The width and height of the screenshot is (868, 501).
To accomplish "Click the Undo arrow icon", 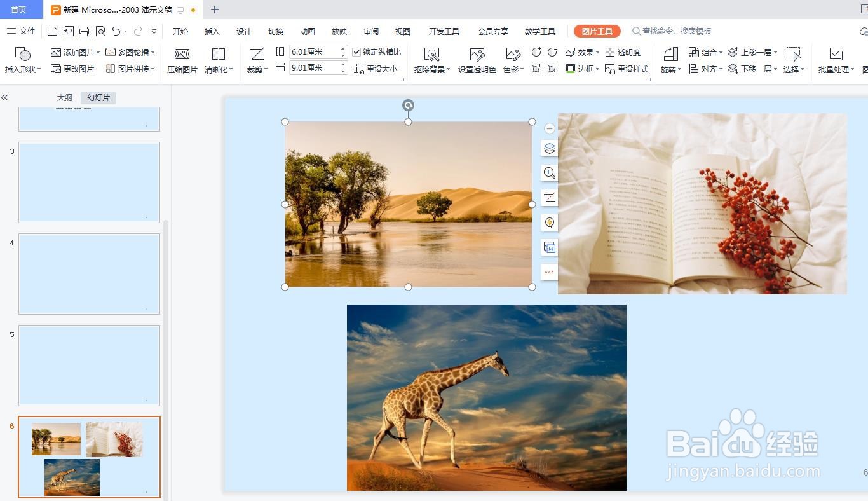I will coord(116,31).
